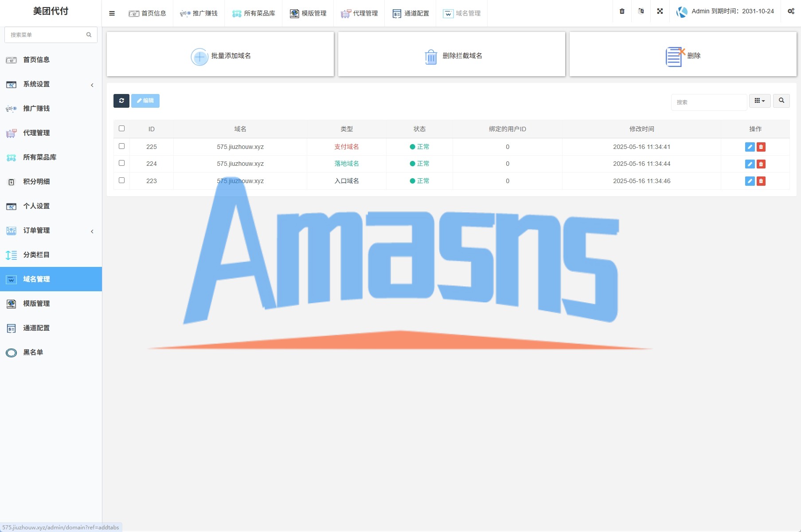
Task: Click the language switch icon in top bar
Action: (x=641, y=11)
